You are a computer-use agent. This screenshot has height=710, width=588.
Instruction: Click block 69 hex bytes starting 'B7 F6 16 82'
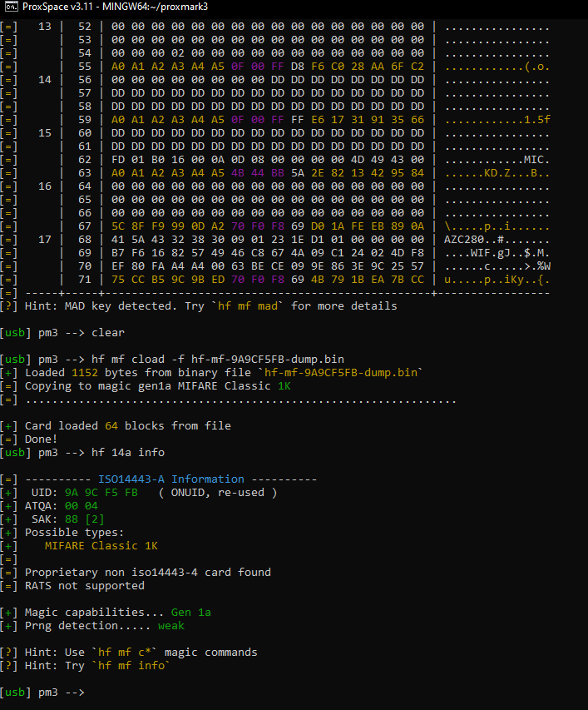(267, 253)
